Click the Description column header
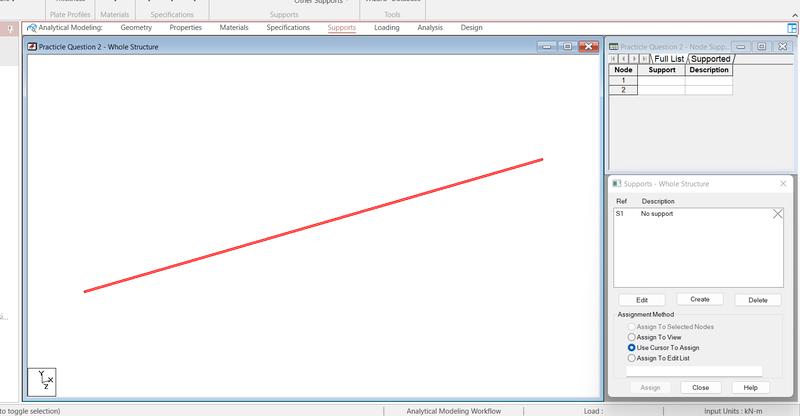This screenshot has height=416, width=800. click(x=709, y=70)
